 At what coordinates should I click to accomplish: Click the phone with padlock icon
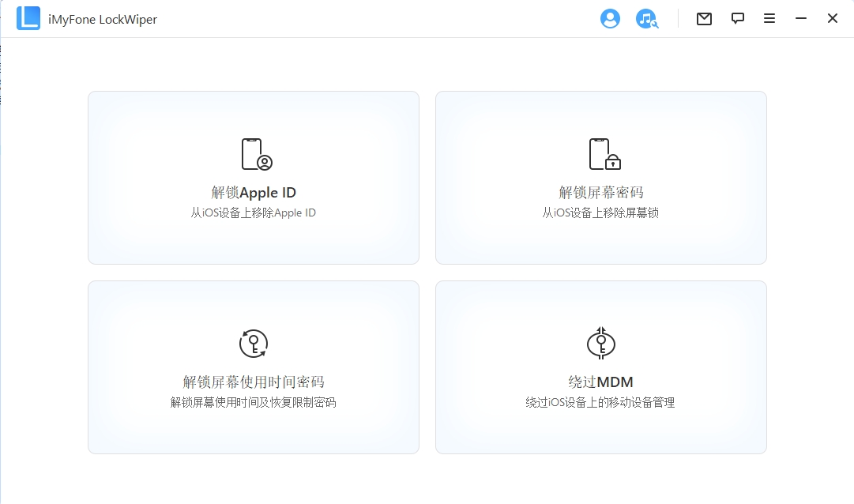point(604,154)
